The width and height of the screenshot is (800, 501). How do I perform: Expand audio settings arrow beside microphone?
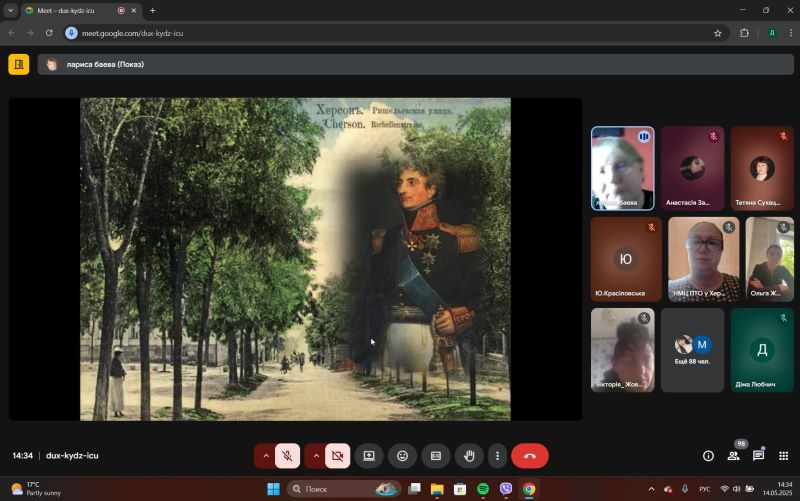[x=265, y=456]
